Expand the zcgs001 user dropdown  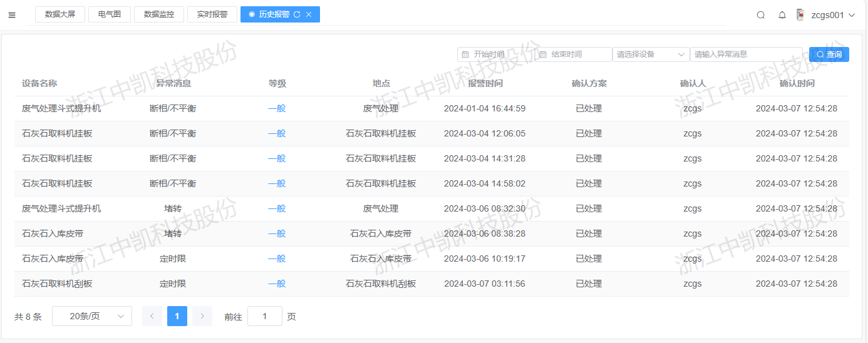(x=851, y=15)
